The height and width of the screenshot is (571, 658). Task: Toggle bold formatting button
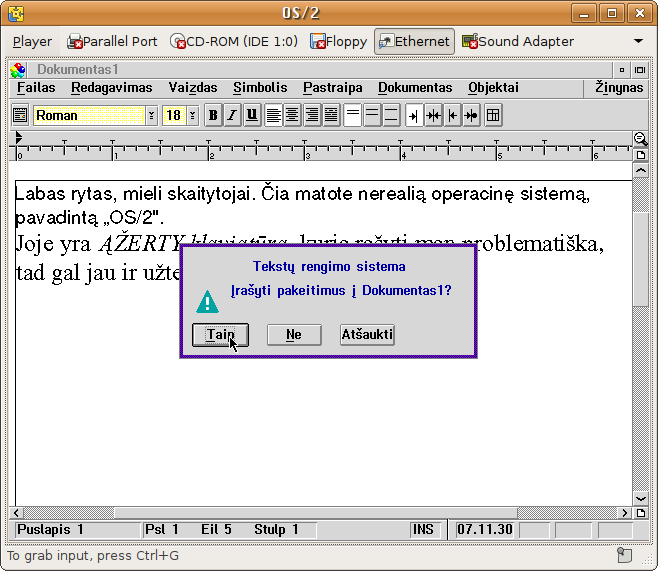coord(213,115)
